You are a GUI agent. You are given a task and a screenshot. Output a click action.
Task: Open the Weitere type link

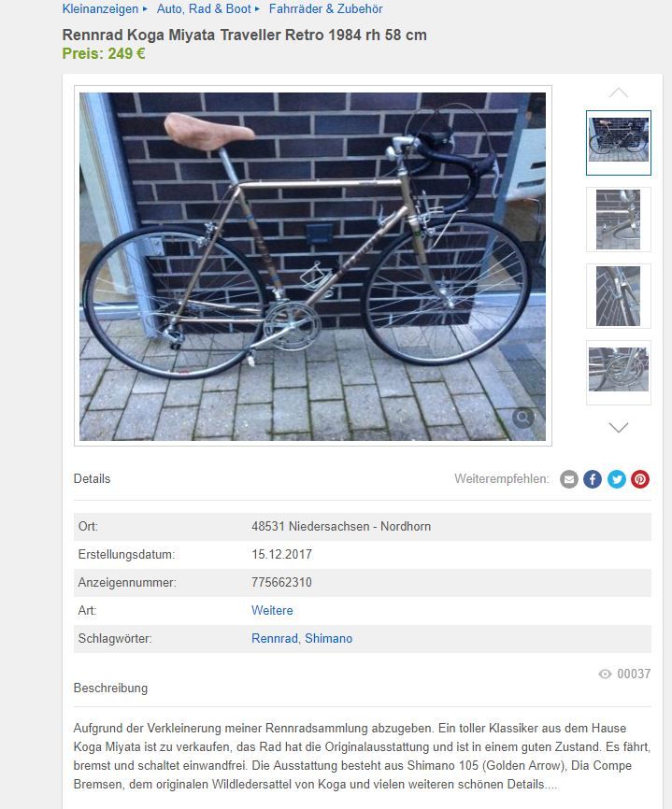pos(272,610)
